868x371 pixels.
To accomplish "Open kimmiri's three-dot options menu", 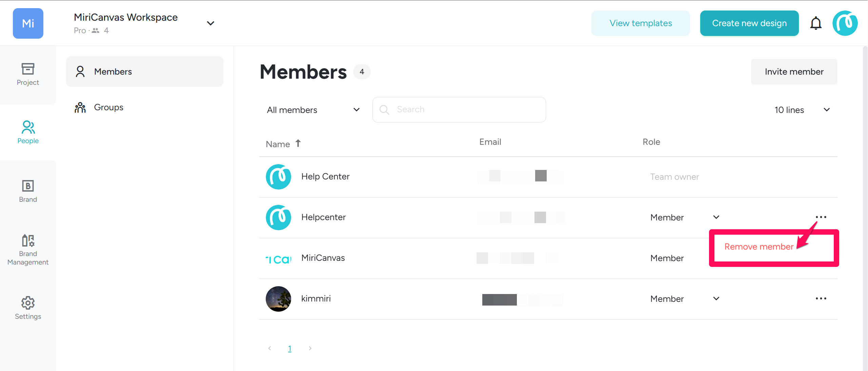I will (x=821, y=298).
